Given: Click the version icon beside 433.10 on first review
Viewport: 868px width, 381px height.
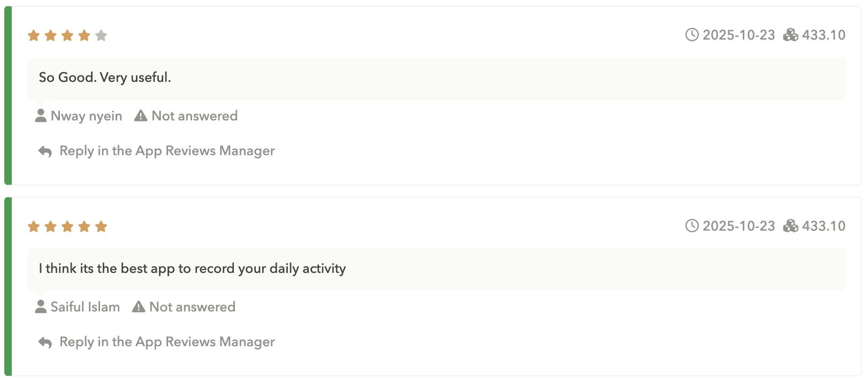Looking at the screenshot, I should (791, 35).
